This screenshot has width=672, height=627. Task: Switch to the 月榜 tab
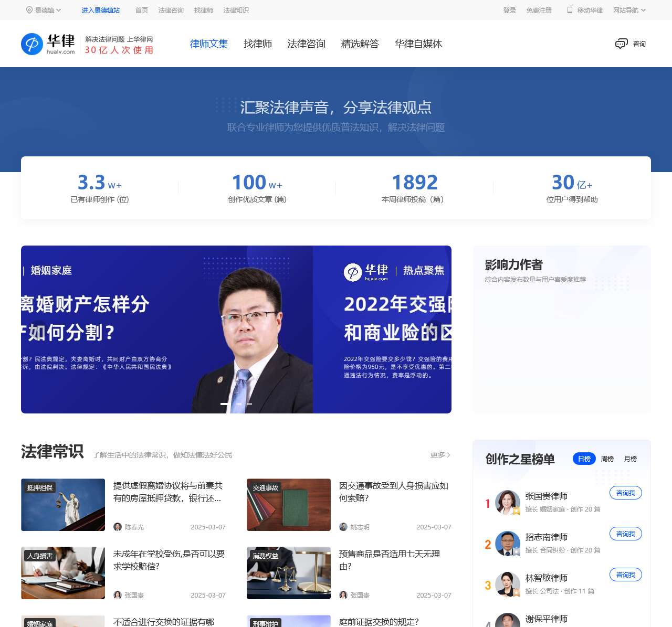point(631,459)
